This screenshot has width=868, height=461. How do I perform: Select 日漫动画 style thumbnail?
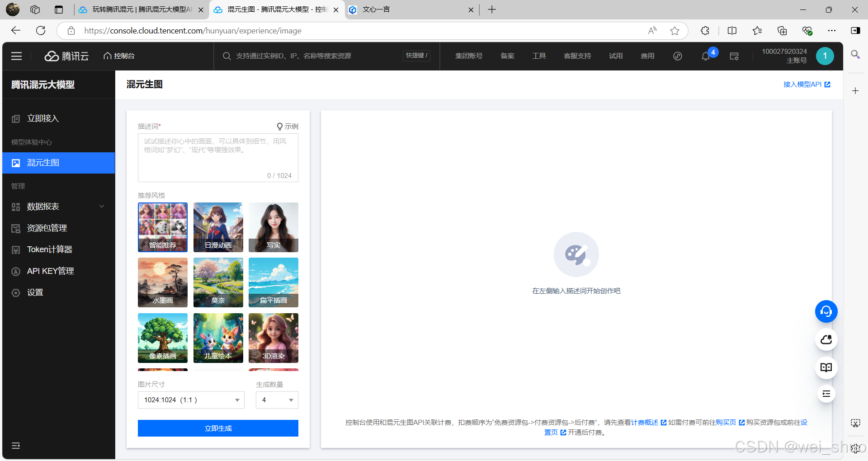tap(218, 227)
